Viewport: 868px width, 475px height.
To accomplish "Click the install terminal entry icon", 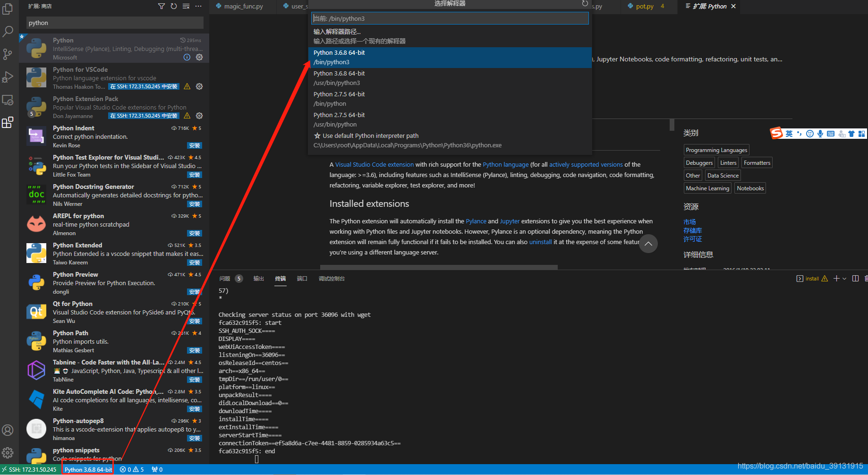I will 800,279.
